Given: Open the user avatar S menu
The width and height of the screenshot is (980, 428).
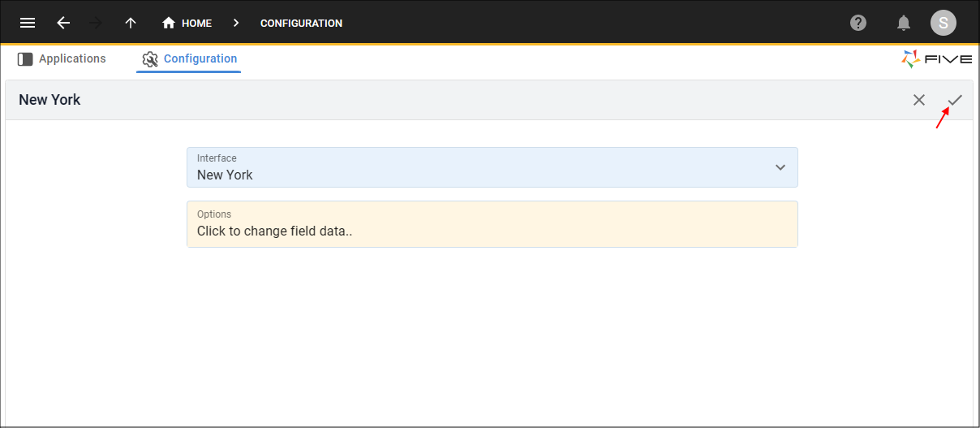Looking at the screenshot, I should (x=943, y=23).
